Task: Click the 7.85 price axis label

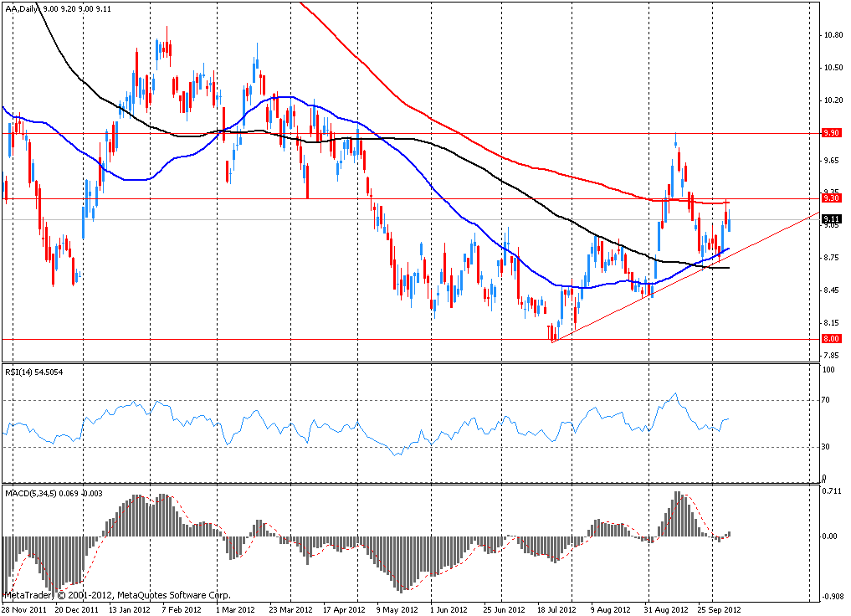Action: click(830, 356)
